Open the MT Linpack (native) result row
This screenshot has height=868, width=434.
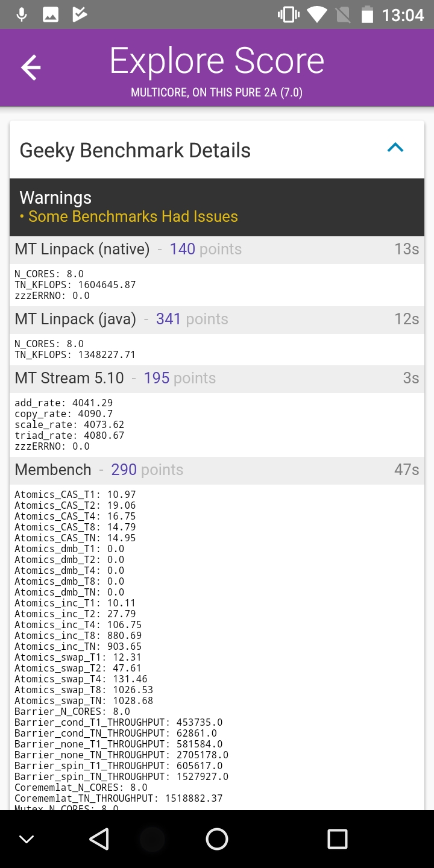coord(217,250)
